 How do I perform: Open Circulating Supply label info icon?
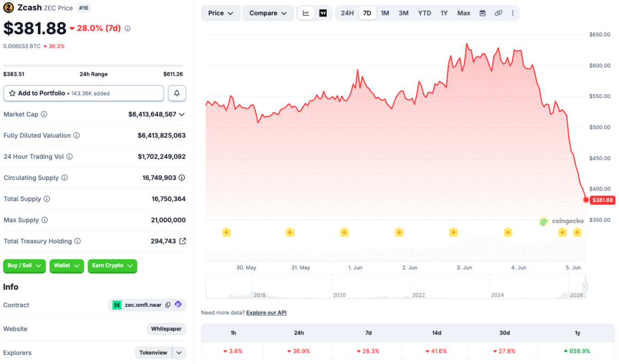click(x=65, y=178)
